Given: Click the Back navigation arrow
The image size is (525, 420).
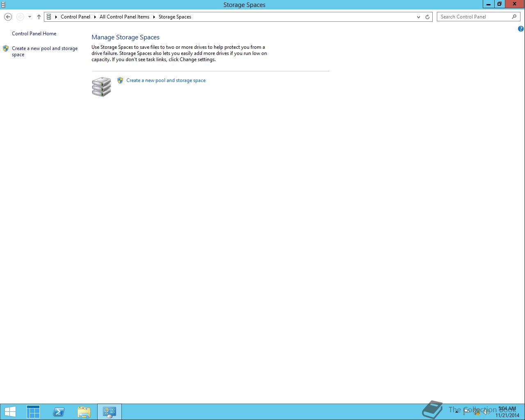Looking at the screenshot, I should (8, 17).
